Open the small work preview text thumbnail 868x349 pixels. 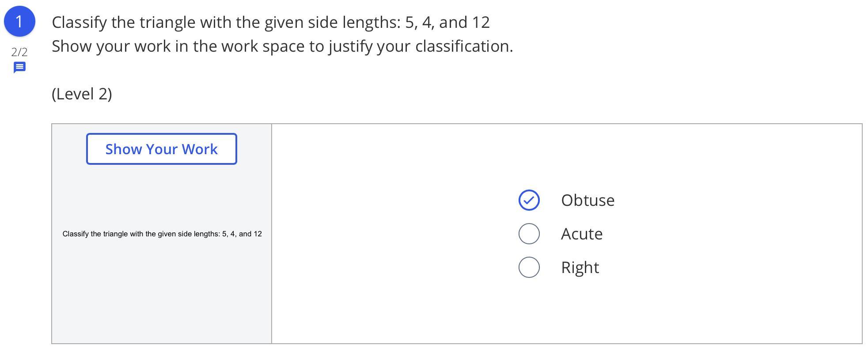[162, 234]
